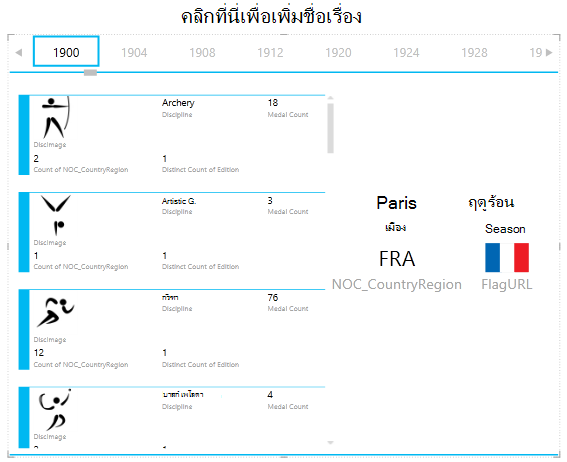Click the French flag image
Screen dimensions: 567x462
507,257
